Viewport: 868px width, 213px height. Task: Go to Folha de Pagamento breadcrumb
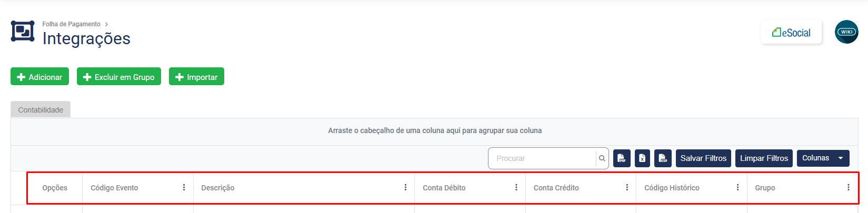72,24
